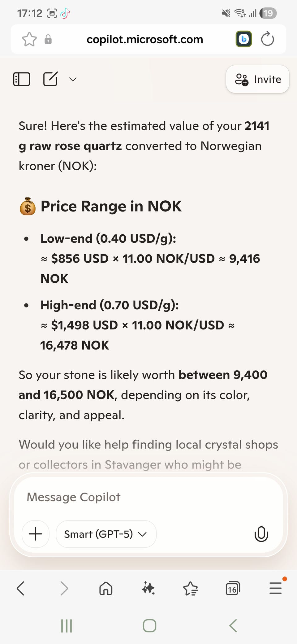Go forward with the browser forward arrow

[64, 588]
